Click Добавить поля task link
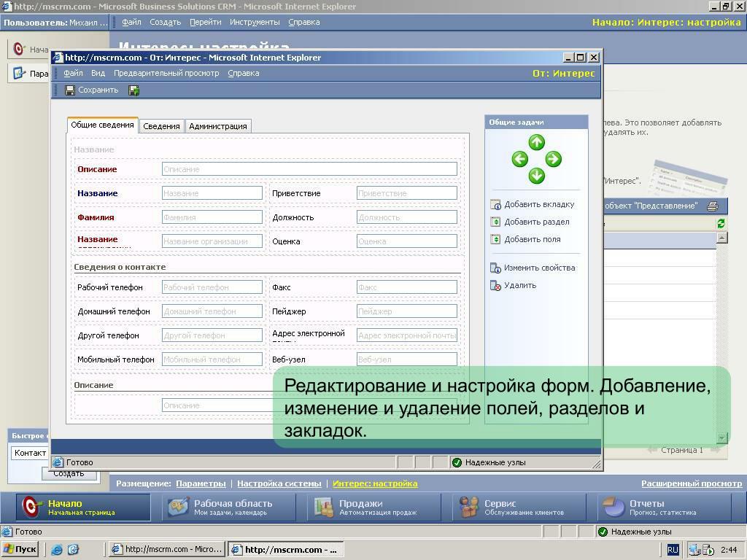 (532, 239)
